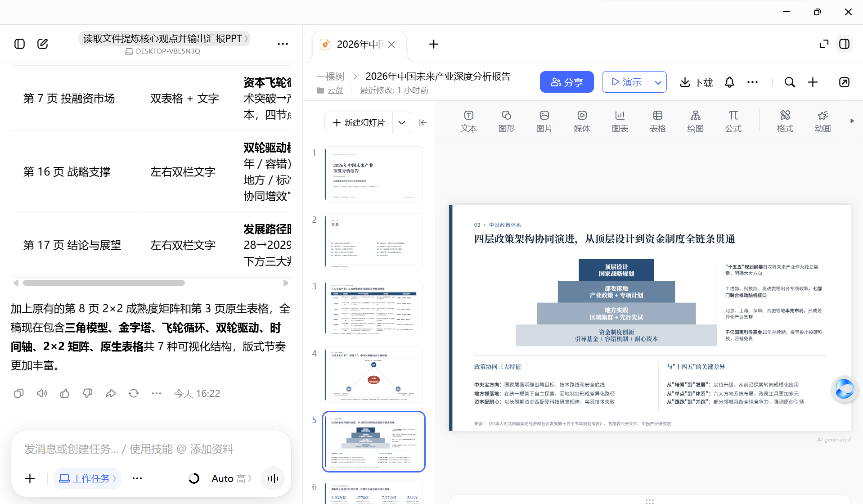Insert a formula with 公式 tool

(x=733, y=121)
